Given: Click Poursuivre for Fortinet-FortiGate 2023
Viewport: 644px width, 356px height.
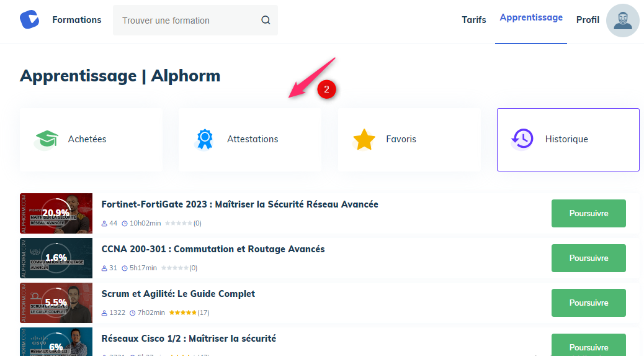Looking at the screenshot, I should tap(589, 213).
